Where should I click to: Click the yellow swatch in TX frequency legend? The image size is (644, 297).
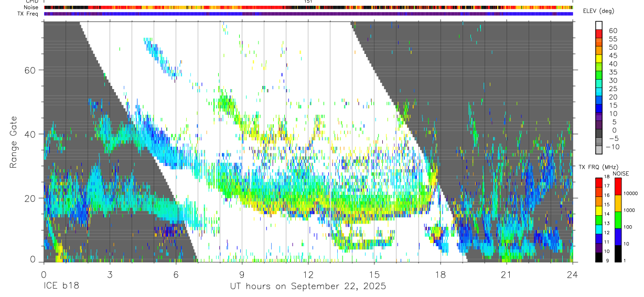pos(598,211)
